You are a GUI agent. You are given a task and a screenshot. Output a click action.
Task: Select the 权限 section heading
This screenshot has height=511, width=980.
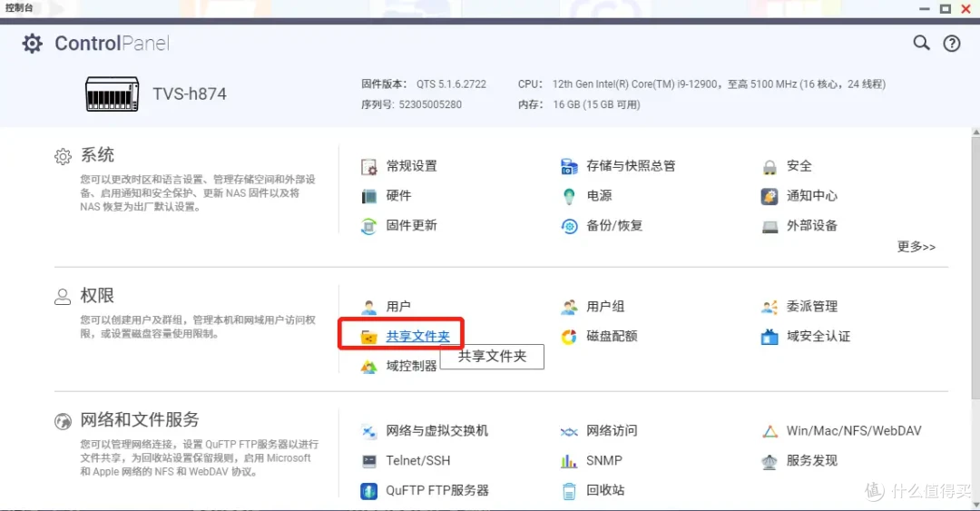[x=97, y=295]
